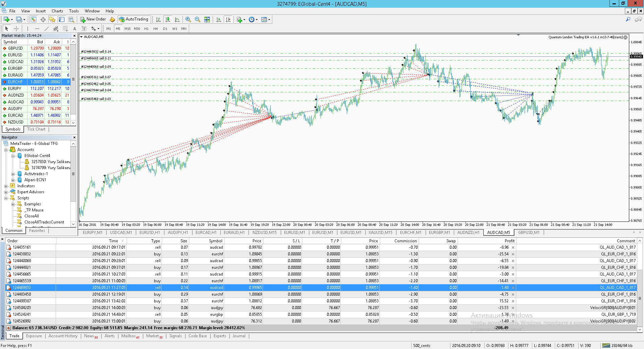This screenshot has height=349, width=644.
Task: Open the Indicators list toolbar icon
Action: coord(239,19)
